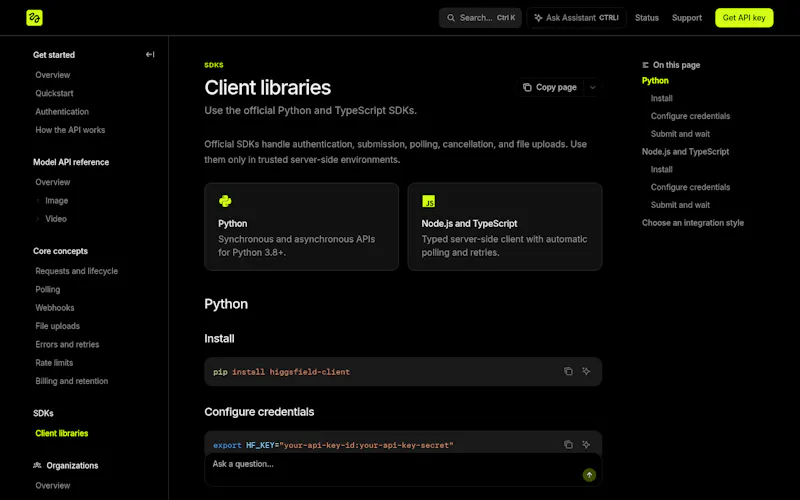Screen dimensions: 800x500
Task: Open the Support link
Action: [x=687, y=18]
